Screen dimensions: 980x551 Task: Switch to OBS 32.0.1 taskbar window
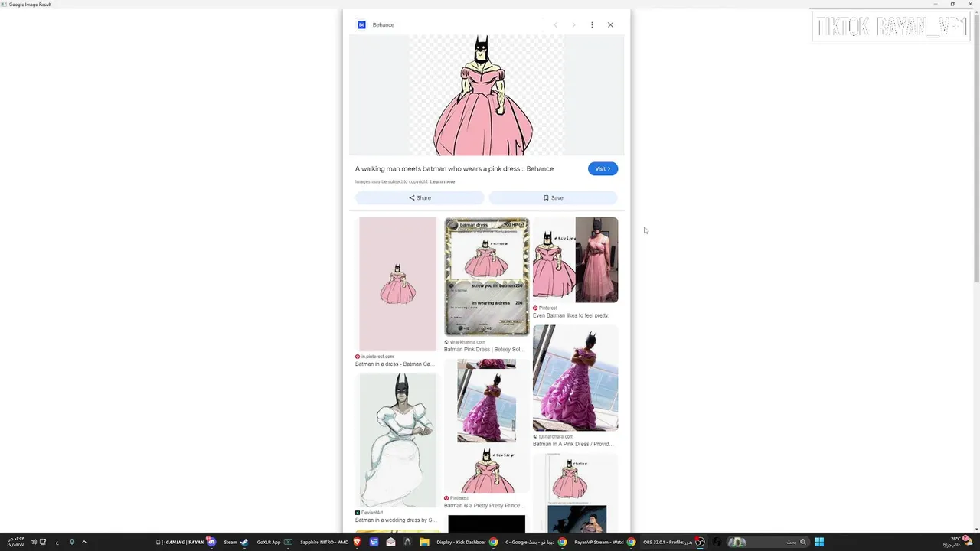point(674,542)
